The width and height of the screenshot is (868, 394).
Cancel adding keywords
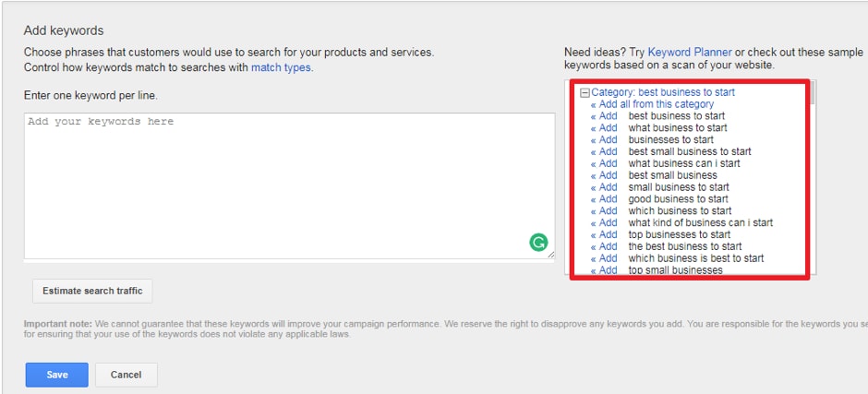[x=127, y=375]
